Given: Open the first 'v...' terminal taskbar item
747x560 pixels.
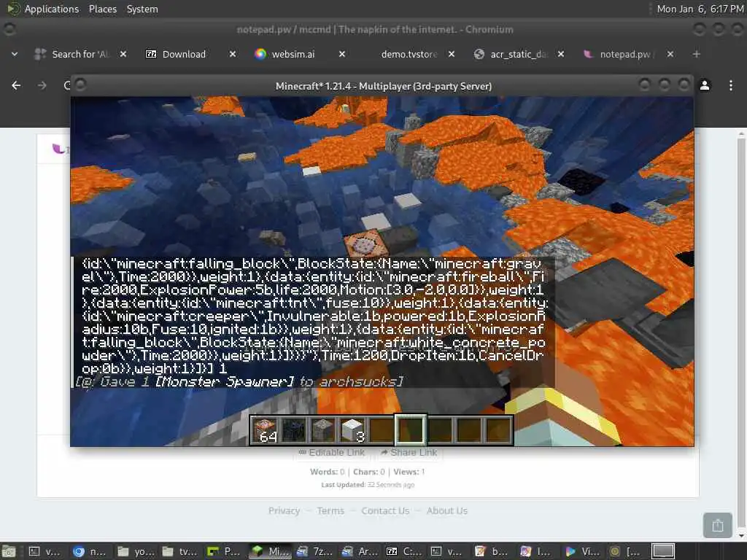Looking at the screenshot, I should 44,551.
